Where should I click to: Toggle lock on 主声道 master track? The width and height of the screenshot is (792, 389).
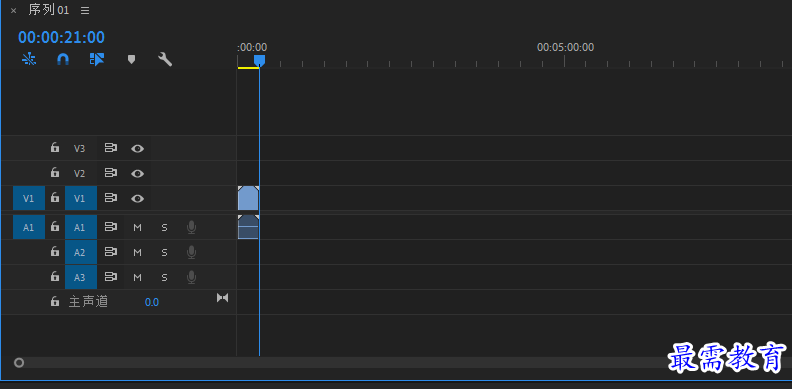(x=55, y=302)
